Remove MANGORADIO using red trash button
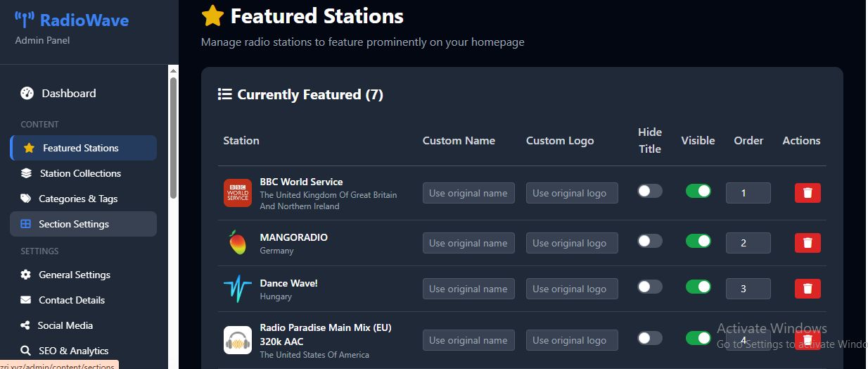The width and height of the screenshot is (868, 369). click(x=808, y=243)
